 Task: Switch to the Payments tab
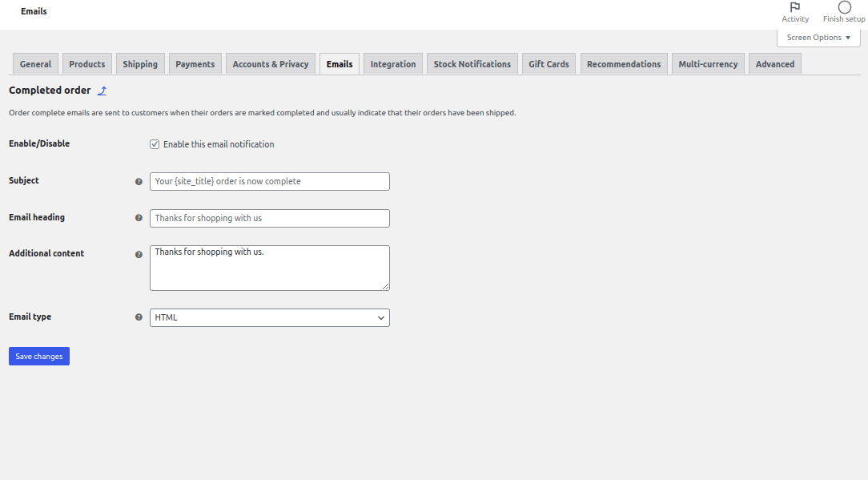(x=195, y=63)
